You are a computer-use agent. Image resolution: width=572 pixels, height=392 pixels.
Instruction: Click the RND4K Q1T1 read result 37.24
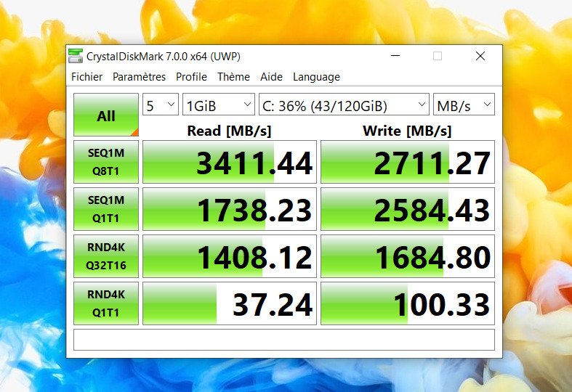230,303
